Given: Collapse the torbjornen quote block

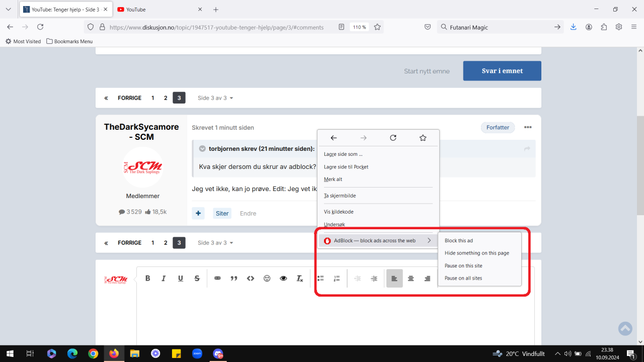Looking at the screenshot, I should point(202,149).
